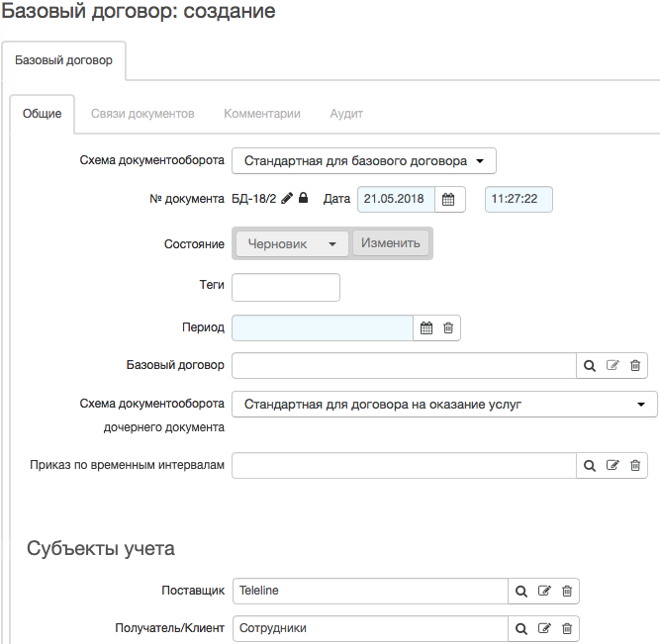
Task: Click the Изменить button
Action: tap(391, 243)
